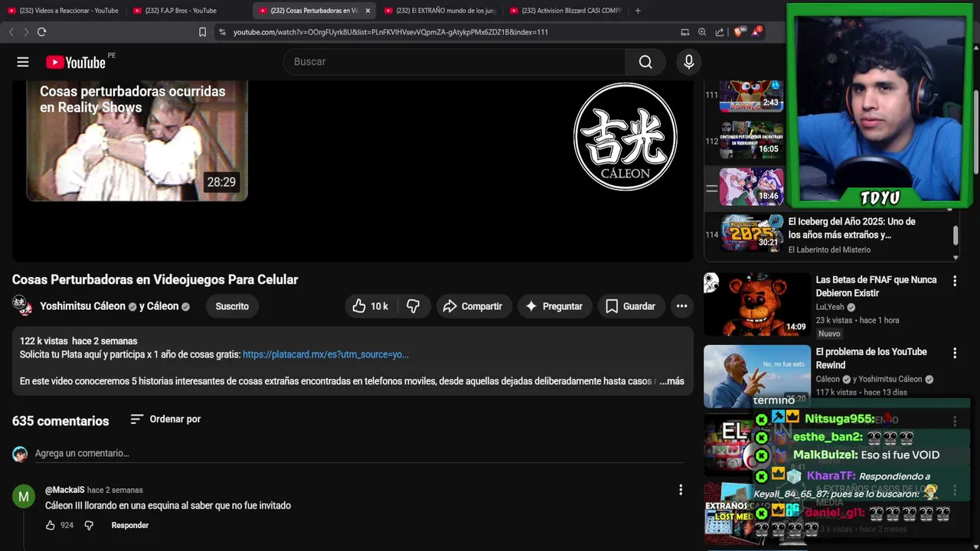
Task: Click the playlist panel scrollbar
Action: pos(955,236)
